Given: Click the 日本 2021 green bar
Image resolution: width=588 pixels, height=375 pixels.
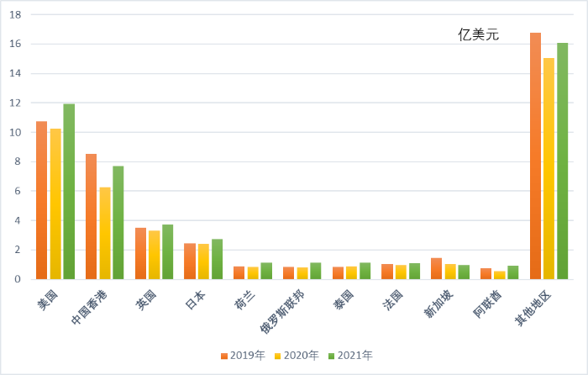Looking at the screenshot, I should (217, 259).
